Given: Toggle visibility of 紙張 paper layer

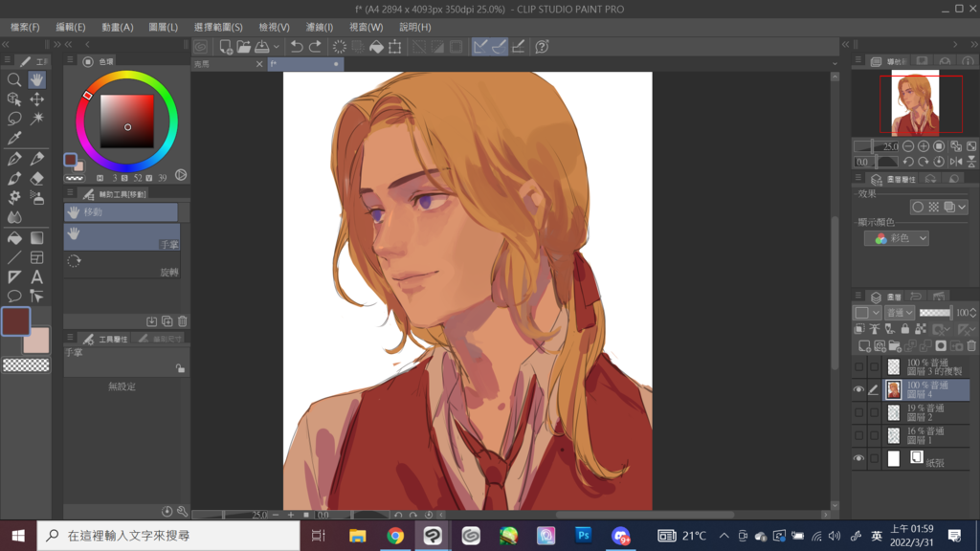Looking at the screenshot, I should [858, 458].
